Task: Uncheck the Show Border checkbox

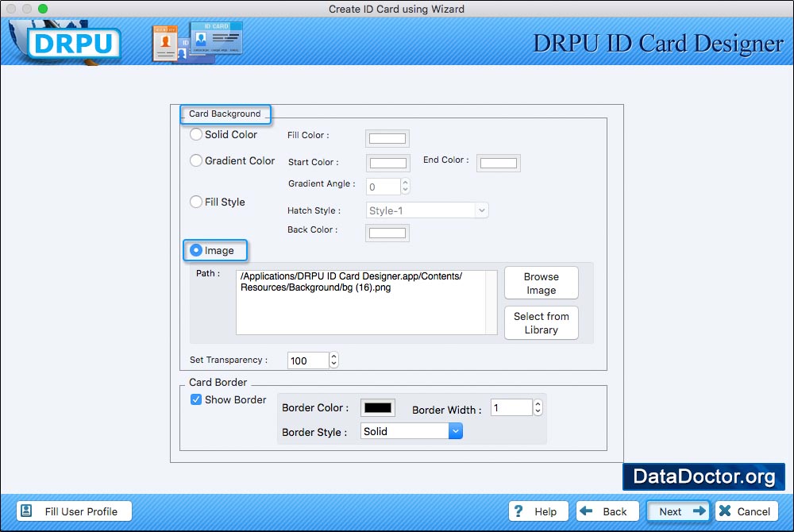Action: (x=196, y=399)
